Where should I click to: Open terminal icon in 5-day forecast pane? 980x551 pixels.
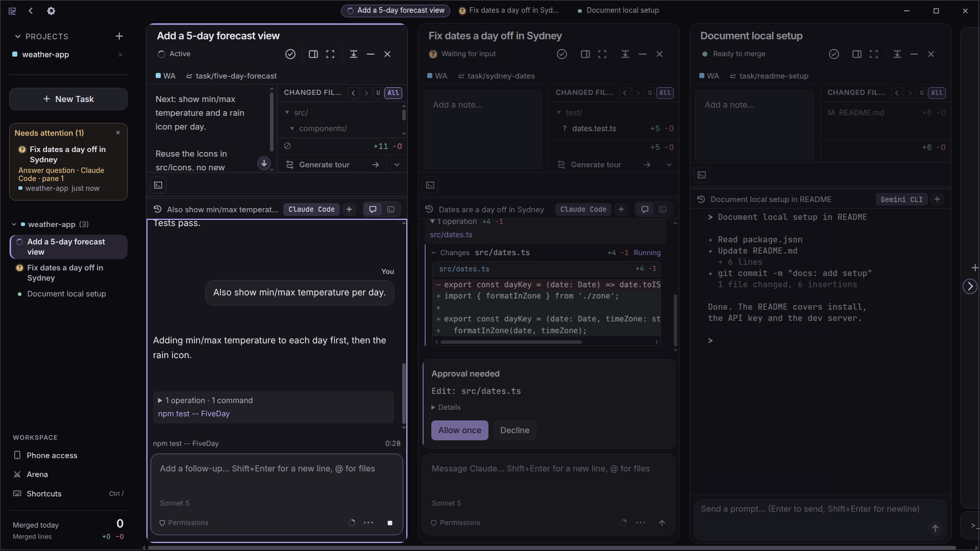[x=158, y=185]
